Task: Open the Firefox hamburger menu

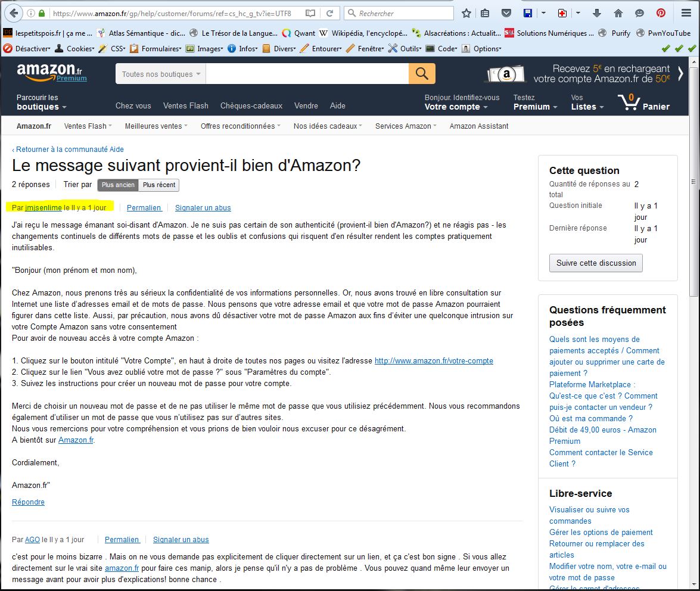Action: [686, 13]
